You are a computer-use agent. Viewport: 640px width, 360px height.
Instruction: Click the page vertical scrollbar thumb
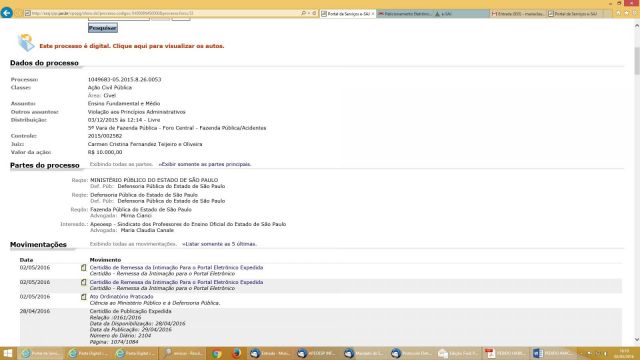pos(637,60)
